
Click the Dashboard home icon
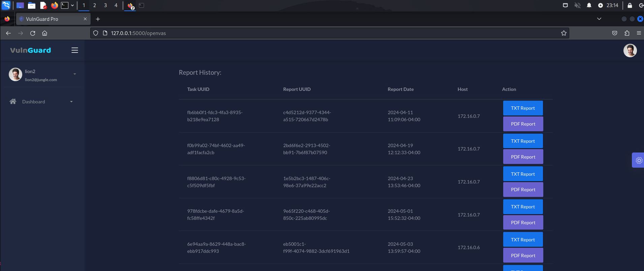[x=13, y=101]
